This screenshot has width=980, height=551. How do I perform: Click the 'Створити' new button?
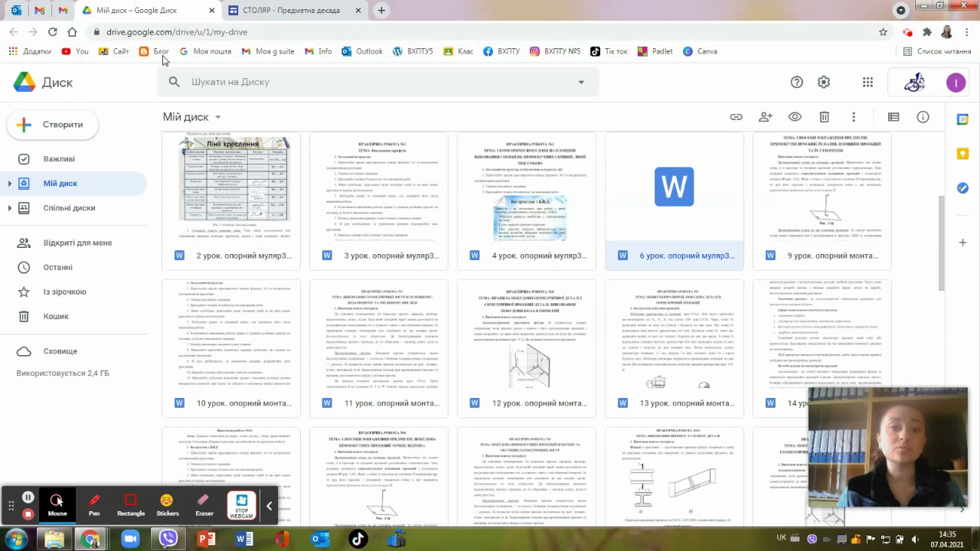point(52,125)
